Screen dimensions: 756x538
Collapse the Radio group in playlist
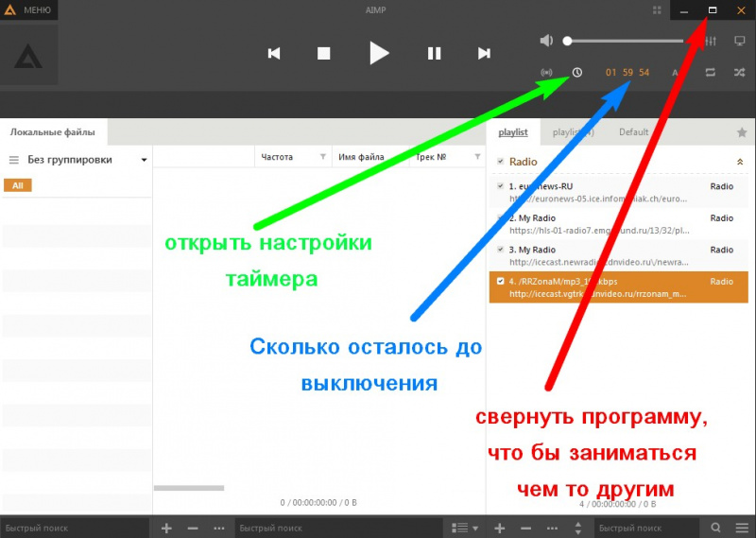click(739, 162)
